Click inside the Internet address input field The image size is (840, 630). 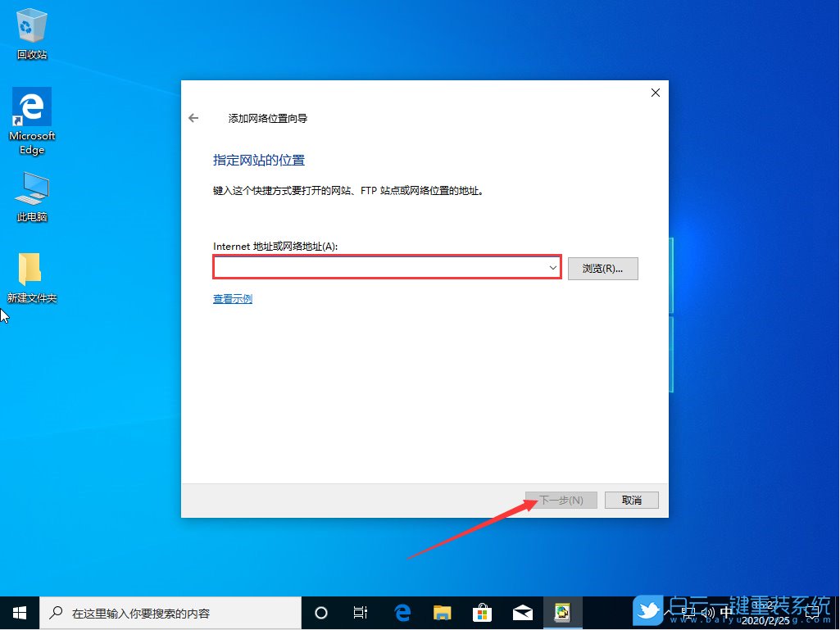(377, 268)
